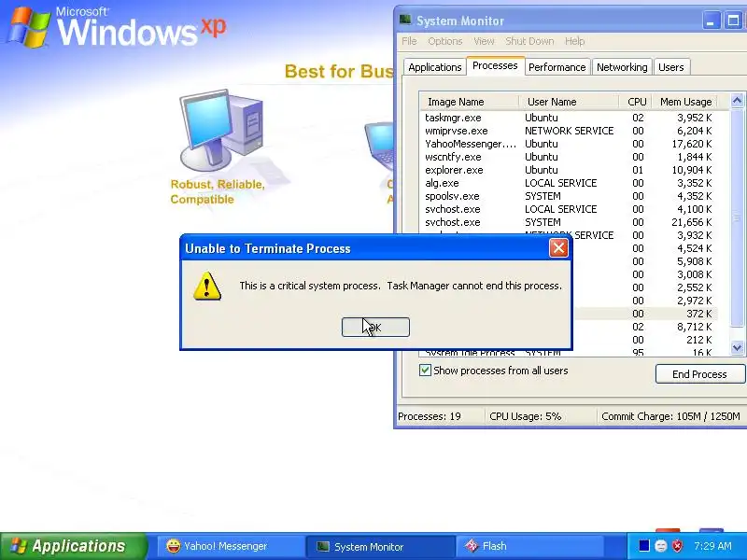Screen dimensions: 747x560
Task: Maximize the System Monitor window
Action: [733, 21]
